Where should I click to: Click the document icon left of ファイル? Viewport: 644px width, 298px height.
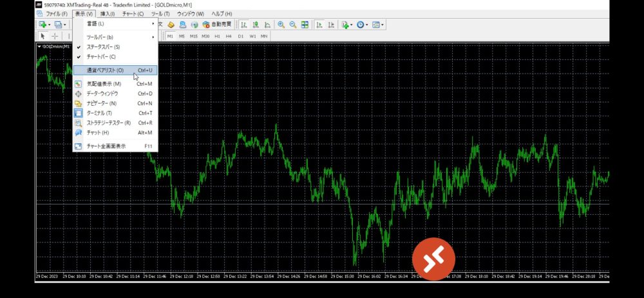39,14
